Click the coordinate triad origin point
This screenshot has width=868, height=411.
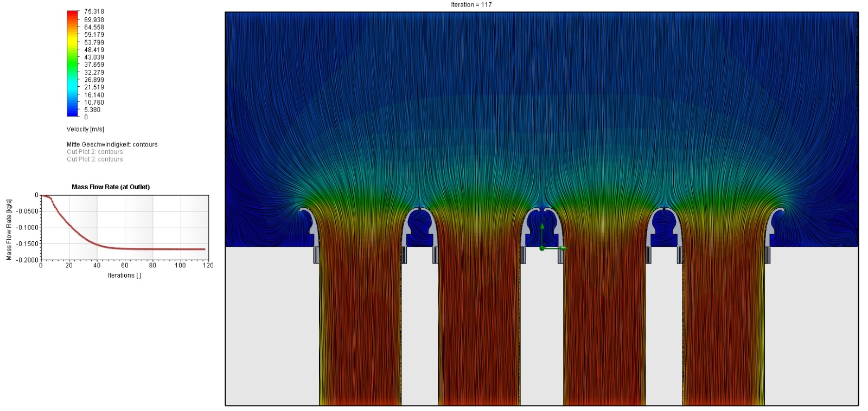542,248
